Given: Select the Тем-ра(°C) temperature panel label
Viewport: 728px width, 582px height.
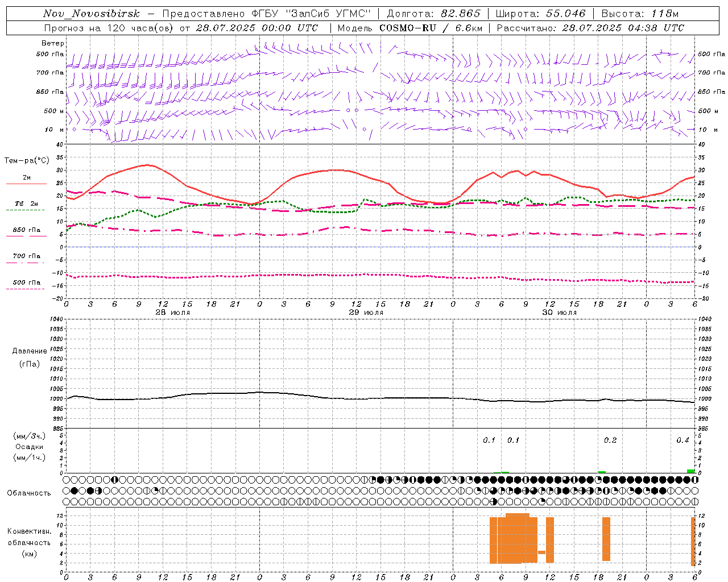Looking at the screenshot, I should pyautogui.click(x=27, y=161).
